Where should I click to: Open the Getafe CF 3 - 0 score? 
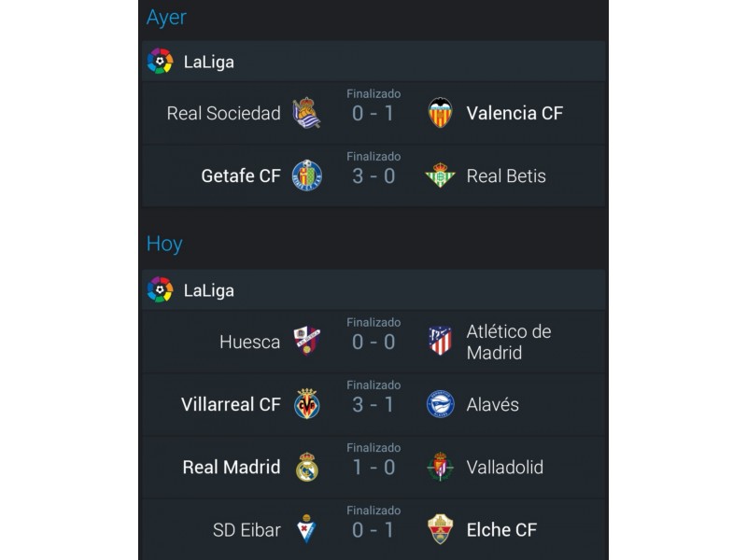pyautogui.click(x=373, y=176)
